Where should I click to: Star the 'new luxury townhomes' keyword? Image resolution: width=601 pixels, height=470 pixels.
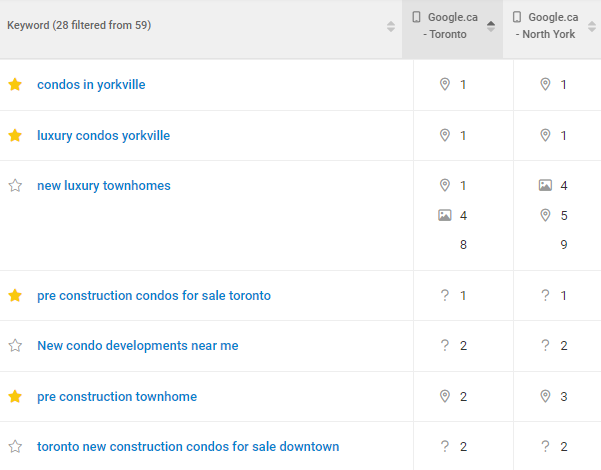(15, 186)
